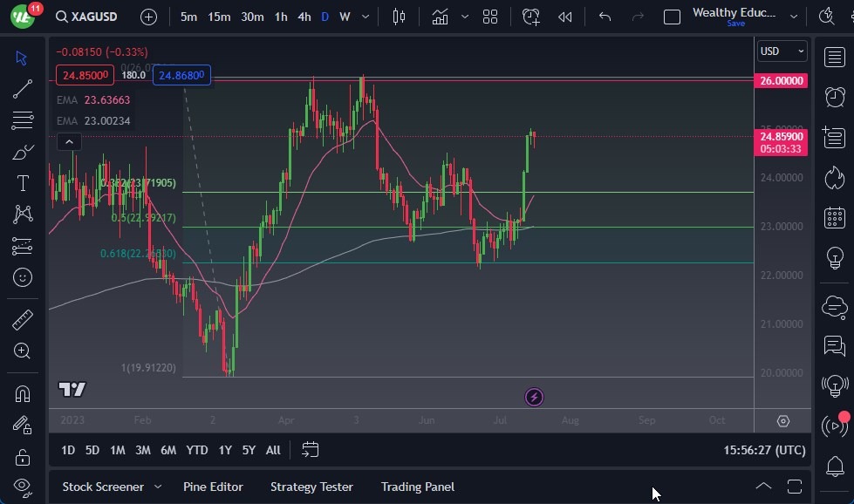
Task: Expand the Stock Screener dropdown arrow
Action: click(158, 487)
